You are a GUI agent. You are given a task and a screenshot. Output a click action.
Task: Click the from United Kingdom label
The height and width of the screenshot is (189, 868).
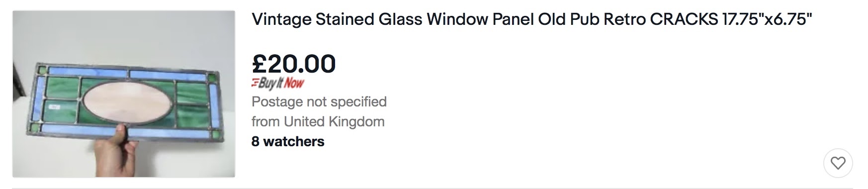click(x=318, y=121)
